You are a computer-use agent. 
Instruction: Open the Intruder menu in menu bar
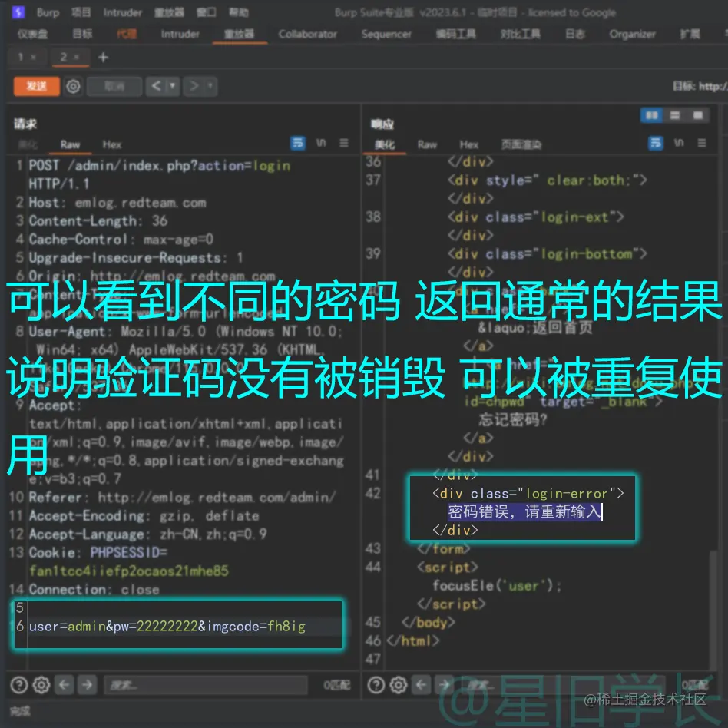point(123,12)
